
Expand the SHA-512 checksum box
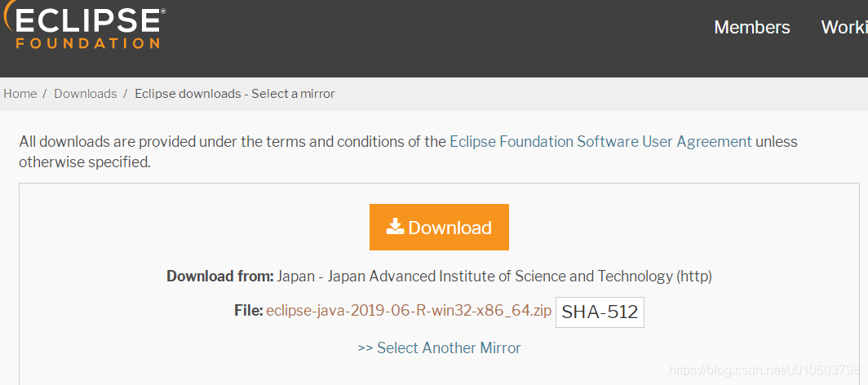pyautogui.click(x=600, y=312)
